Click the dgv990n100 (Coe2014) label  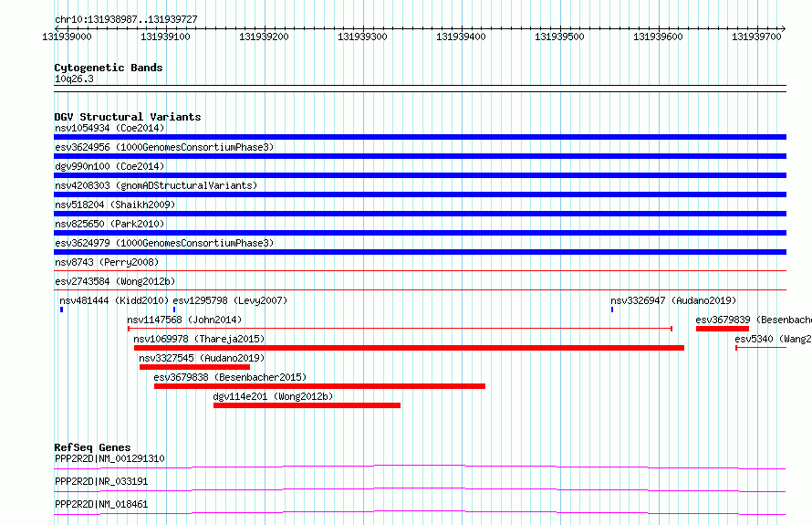point(109,166)
